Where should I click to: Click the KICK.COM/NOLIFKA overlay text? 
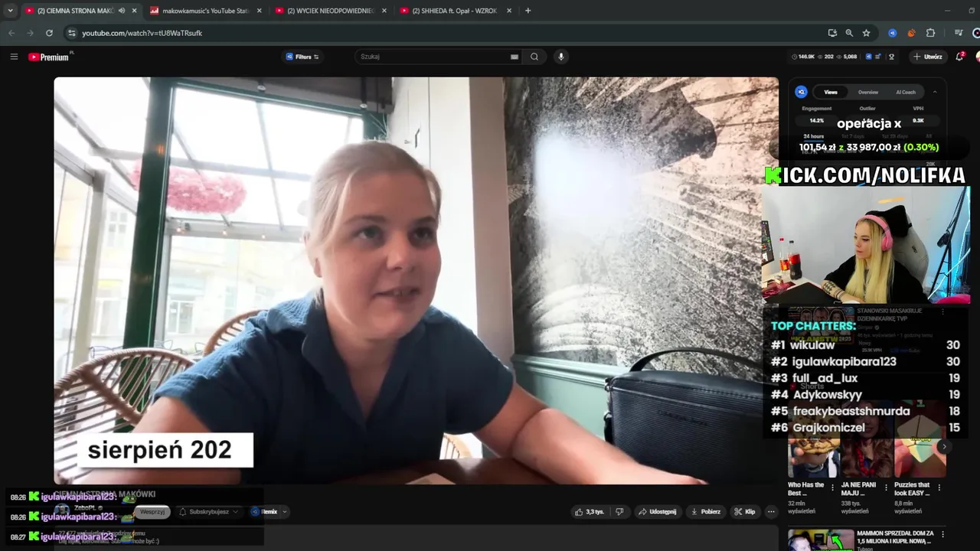click(865, 175)
